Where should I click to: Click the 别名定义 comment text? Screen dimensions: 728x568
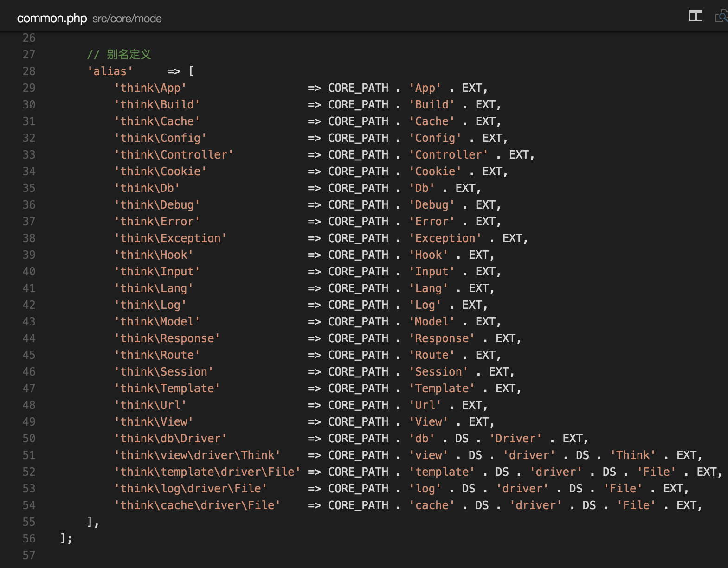click(129, 54)
